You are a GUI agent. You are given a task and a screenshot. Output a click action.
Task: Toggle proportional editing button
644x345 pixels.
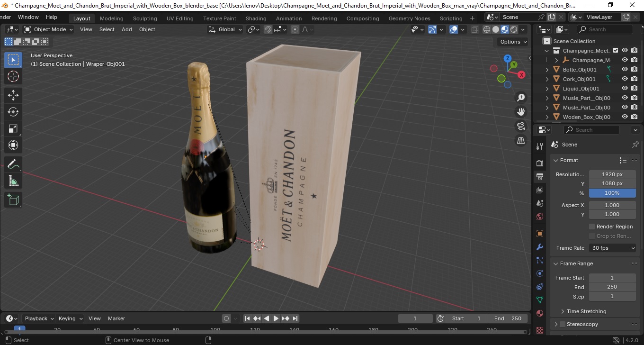click(x=295, y=29)
